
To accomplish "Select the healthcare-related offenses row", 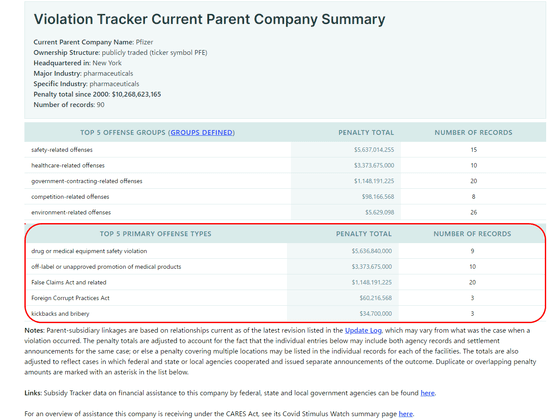I will tap(285, 165).
